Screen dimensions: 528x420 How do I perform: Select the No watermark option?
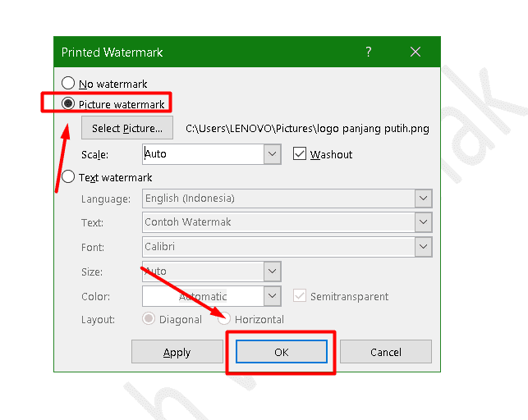(69, 84)
